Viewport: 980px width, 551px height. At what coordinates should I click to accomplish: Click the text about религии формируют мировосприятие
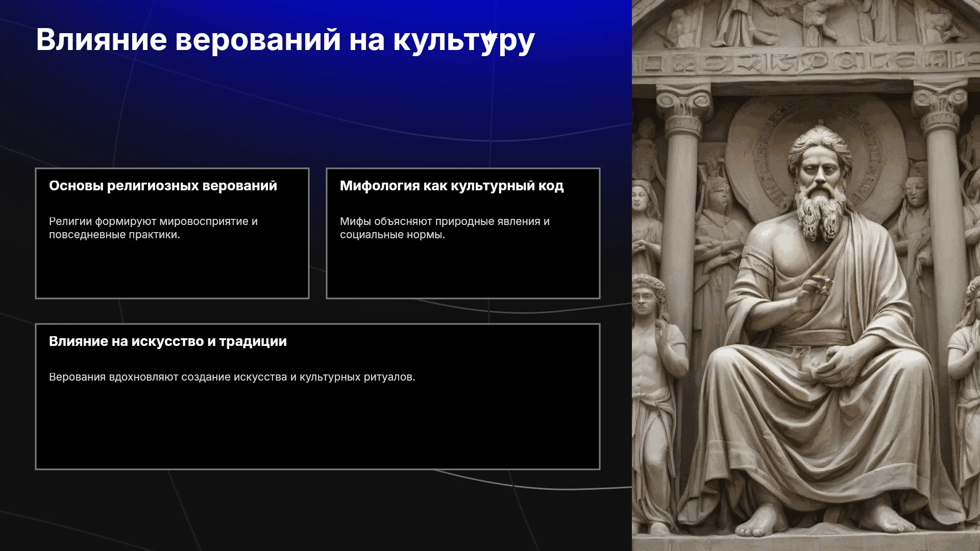[x=153, y=228]
